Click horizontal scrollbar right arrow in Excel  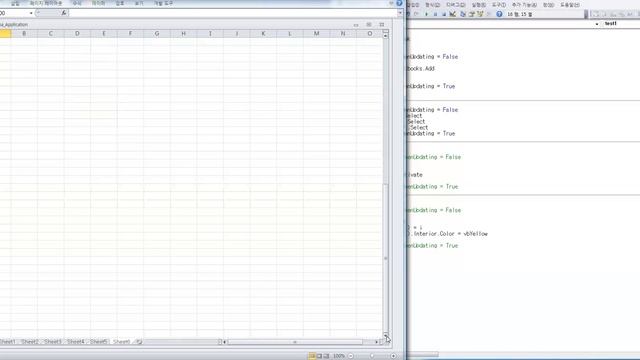(376, 342)
